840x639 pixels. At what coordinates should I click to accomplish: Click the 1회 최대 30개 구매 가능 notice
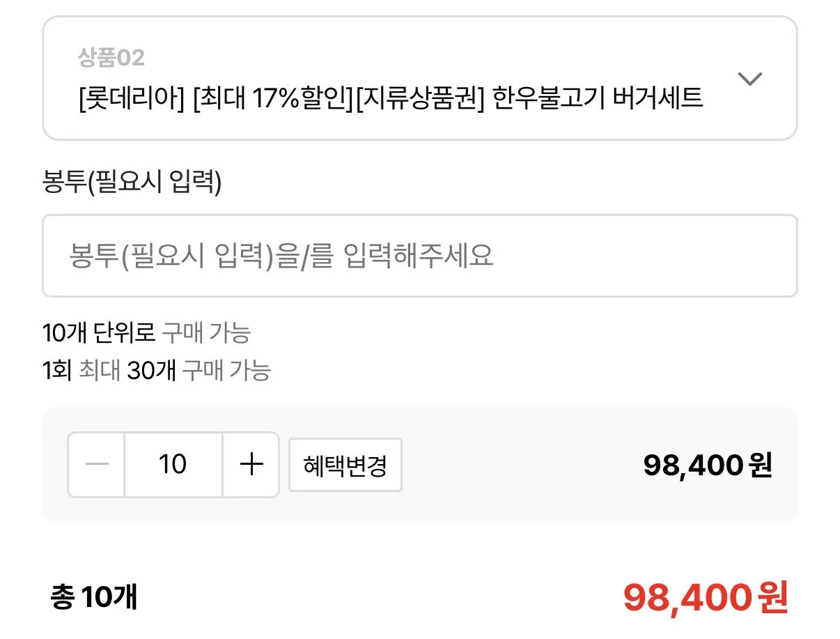(x=156, y=371)
